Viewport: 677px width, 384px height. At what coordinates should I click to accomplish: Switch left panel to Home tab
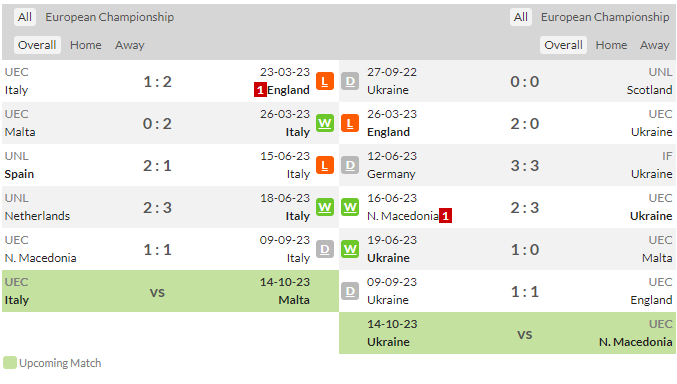[x=85, y=45]
